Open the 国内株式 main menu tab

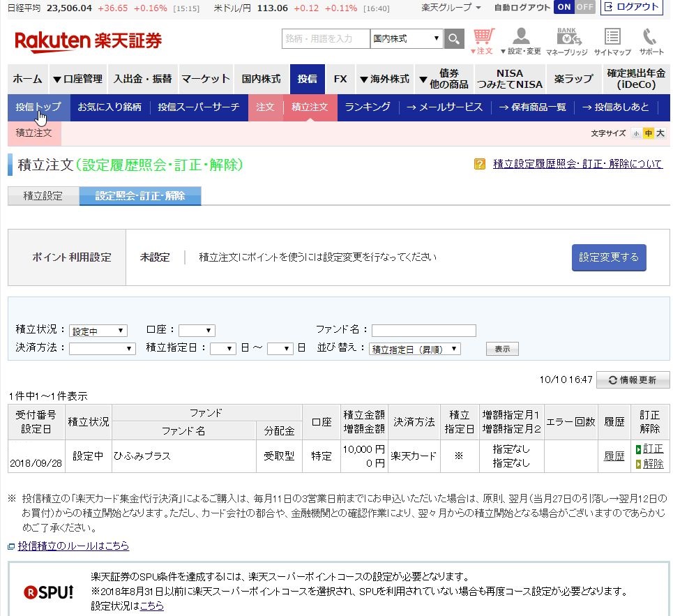point(261,79)
